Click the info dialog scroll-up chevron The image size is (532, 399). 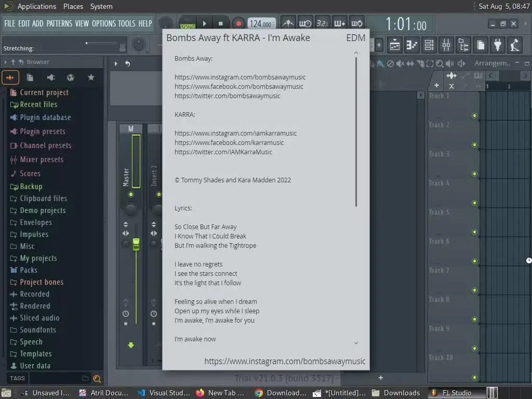(x=356, y=52)
